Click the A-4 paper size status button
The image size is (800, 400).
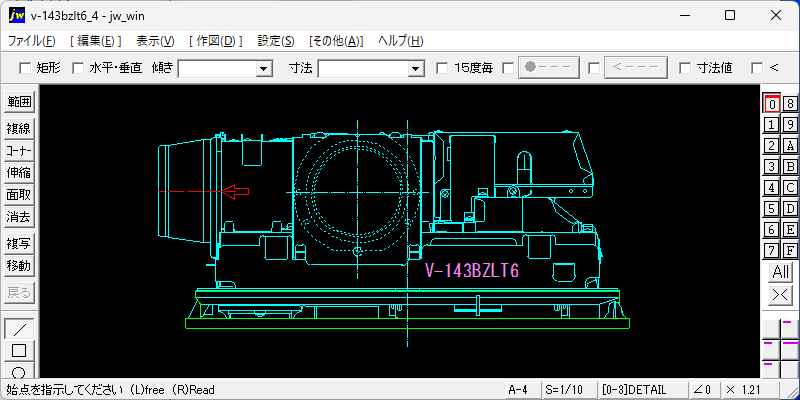point(522,390)
